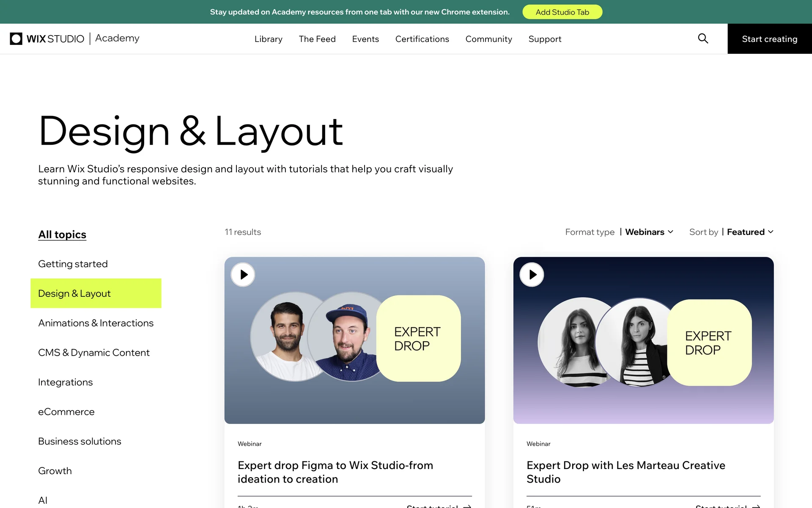This screenshot has width=812, height=508.
Task: Open the eCommerce topic filter
Action: pyautogui.click(x=66, y=412)
